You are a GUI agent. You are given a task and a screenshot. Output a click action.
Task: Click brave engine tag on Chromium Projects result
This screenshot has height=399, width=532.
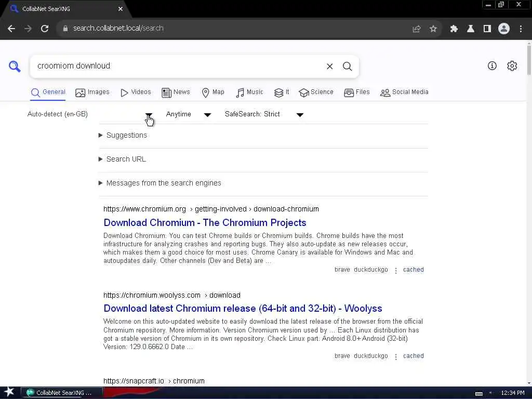342,270
